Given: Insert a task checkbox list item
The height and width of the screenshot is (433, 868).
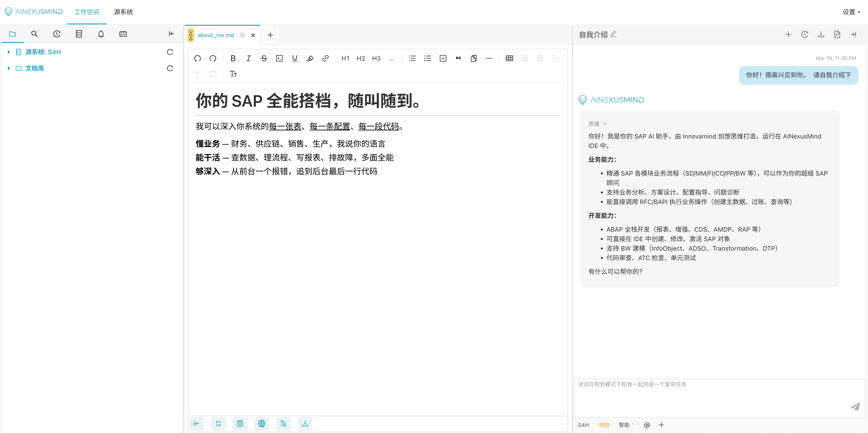Looking at the screenshot, I should tap(443, 58).
